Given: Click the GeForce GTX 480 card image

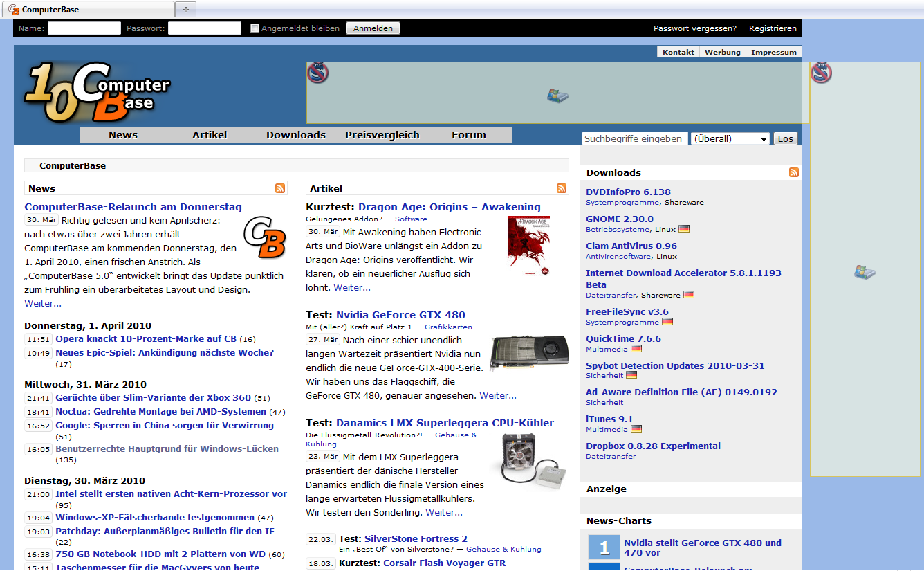Looking at the screenshot, I should point(529,352).
